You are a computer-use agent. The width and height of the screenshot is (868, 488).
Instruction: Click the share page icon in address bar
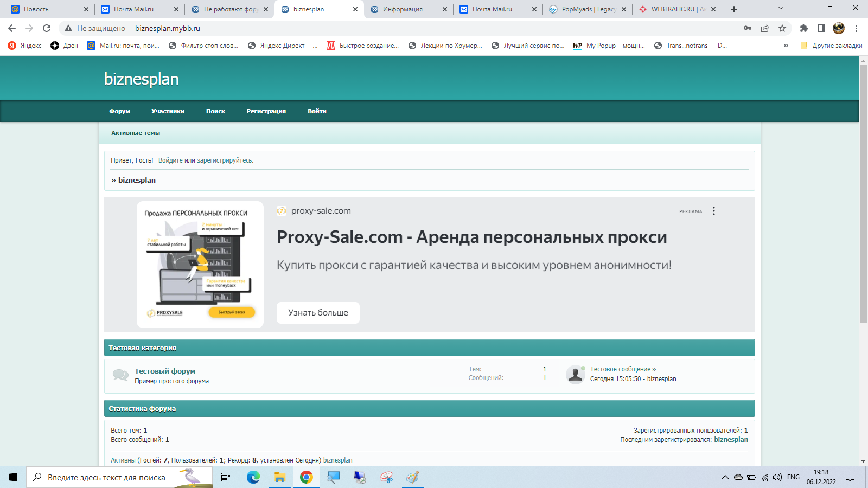(x=765, y=28)
